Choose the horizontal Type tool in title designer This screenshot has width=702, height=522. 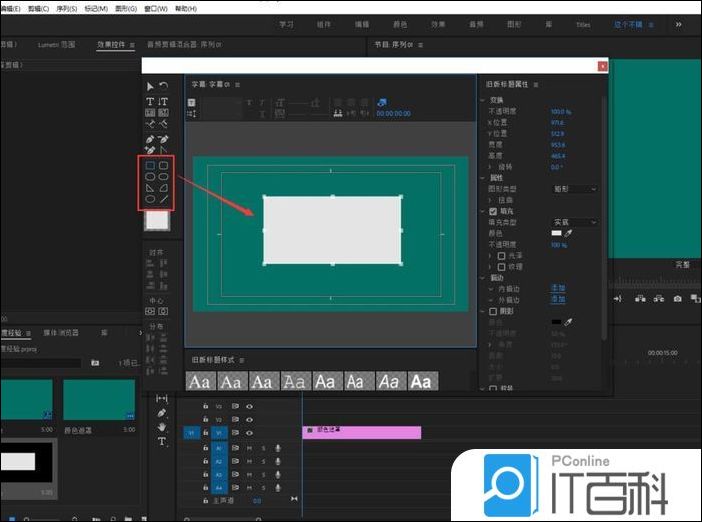point(150,101)
